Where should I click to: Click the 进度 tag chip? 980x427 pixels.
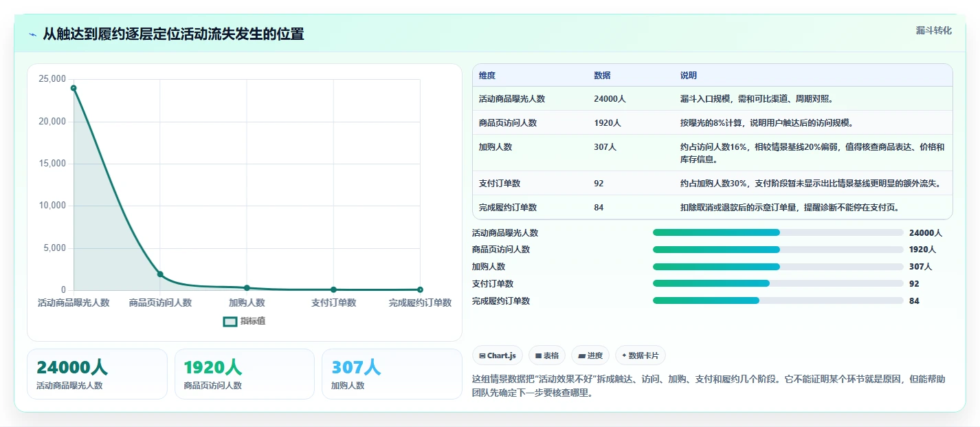point(590,355)
